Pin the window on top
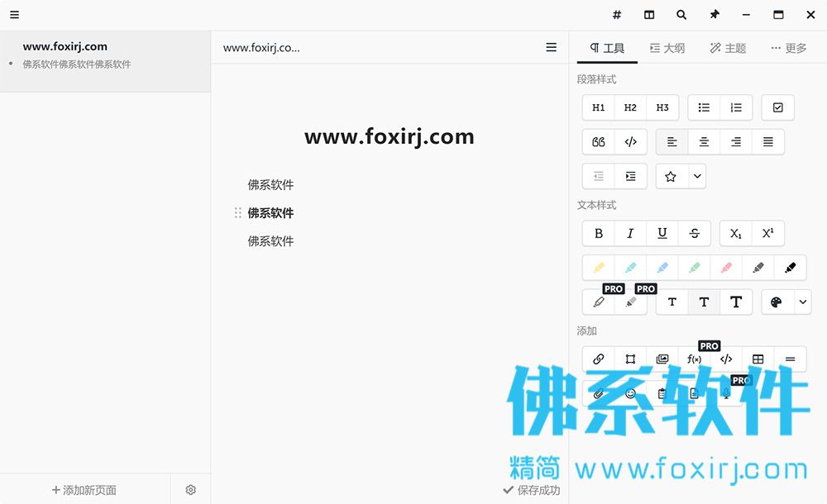This screenshot has width=827, height=504. [715, 15]
